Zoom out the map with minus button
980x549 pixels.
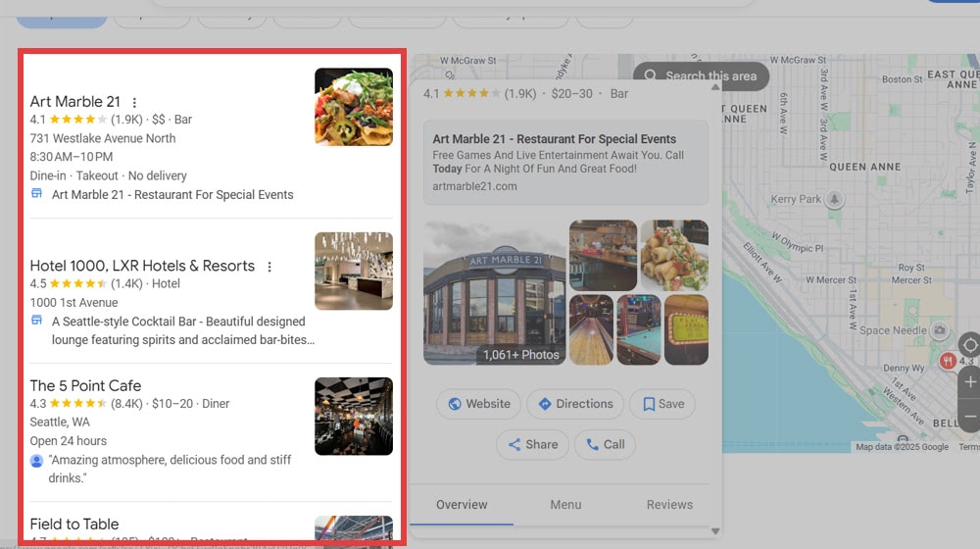(970, 417)
